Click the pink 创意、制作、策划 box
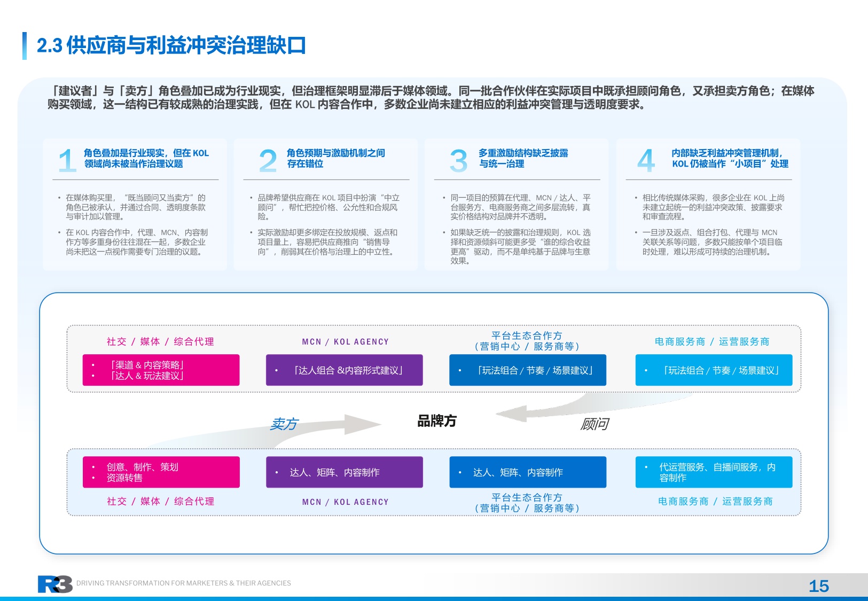868x601 pixels. (161, 472)
